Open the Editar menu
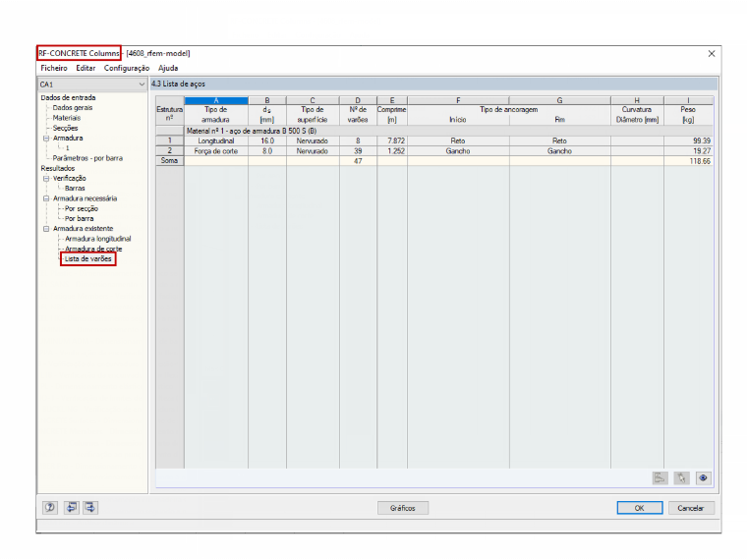 pyautogui.click(x=86, y=68)
